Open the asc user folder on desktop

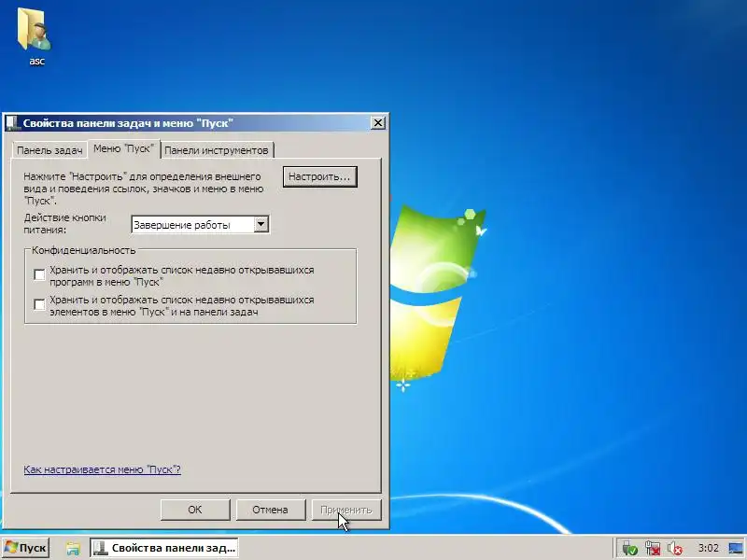click(35, 36)
